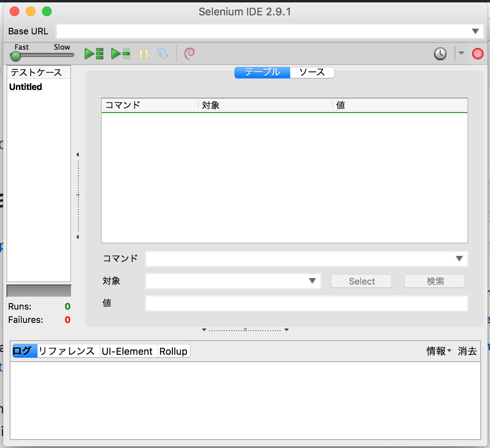Clear the log with 消去

tap(467, 351)
